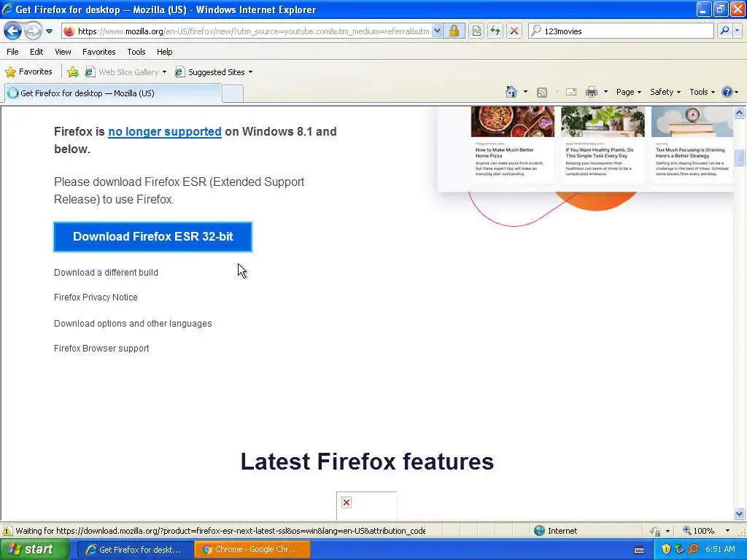Viewport: 747px width, 560px height.
Task: Click the scrollbar up arrow
Action: coord(740,113)
